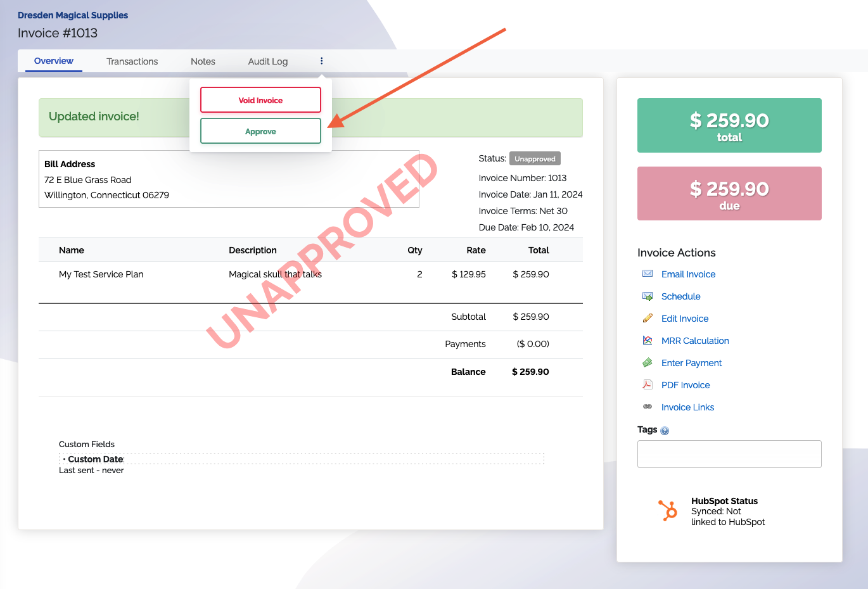This screenshot has height=589, width=868.
Task: Expand the Custom Fields section
Action: pos(86,444)
